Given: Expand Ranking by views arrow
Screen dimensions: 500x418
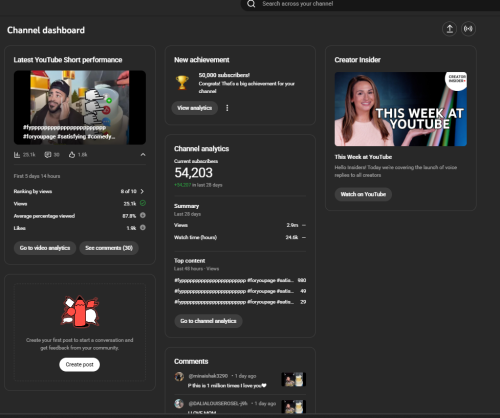Looking at the screenshot, I should click(142, 191).
